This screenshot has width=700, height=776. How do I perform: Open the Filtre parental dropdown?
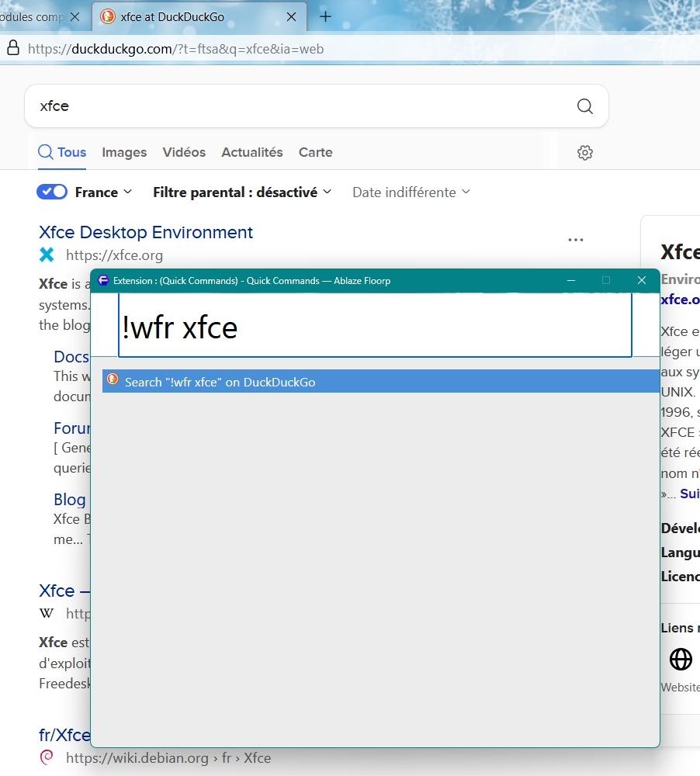(242, 192)
